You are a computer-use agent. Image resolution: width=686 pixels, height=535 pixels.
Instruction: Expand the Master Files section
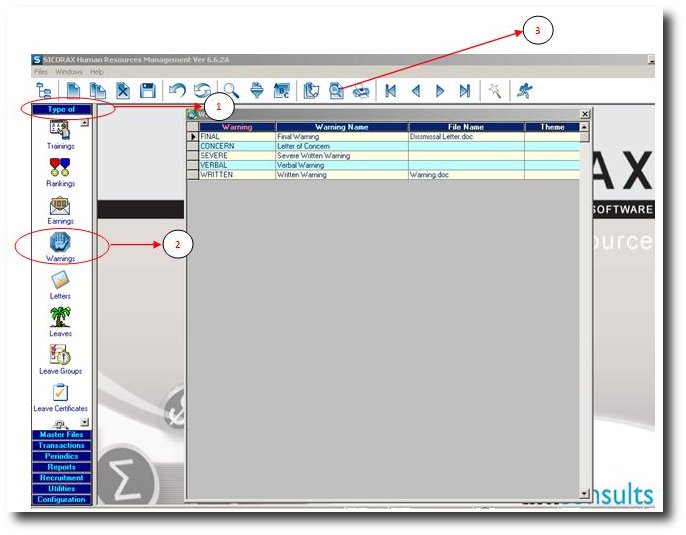[61, 435]
